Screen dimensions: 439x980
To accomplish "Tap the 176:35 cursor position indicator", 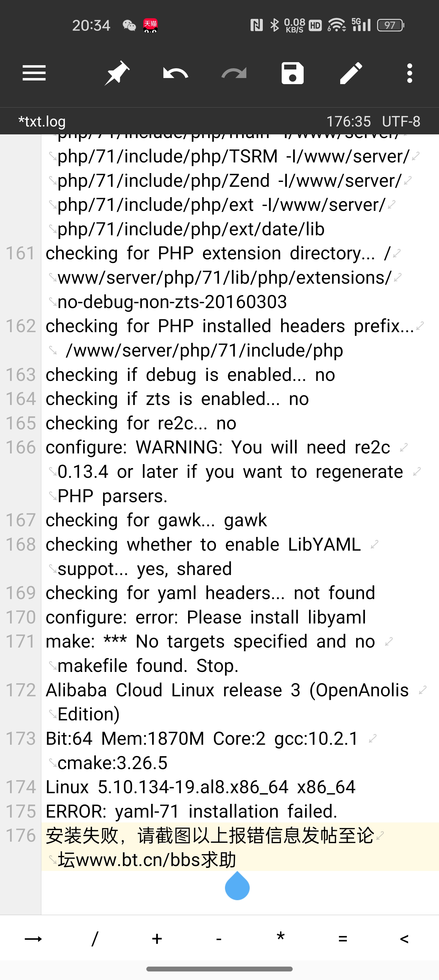I will tap(348, 122).
